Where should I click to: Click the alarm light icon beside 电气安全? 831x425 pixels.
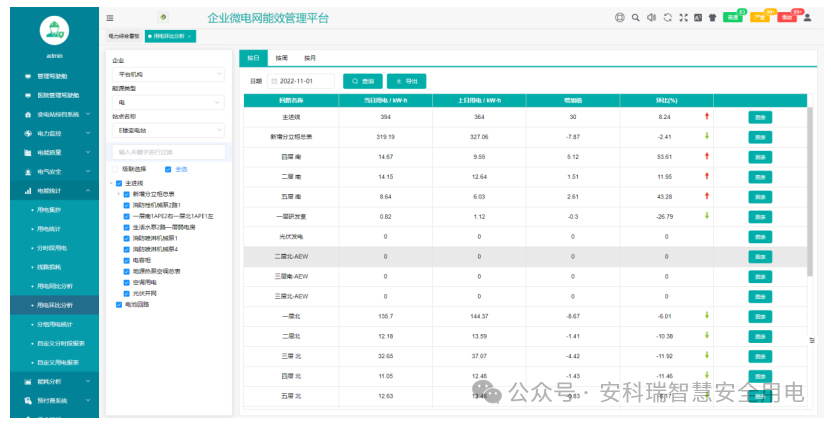28,172
